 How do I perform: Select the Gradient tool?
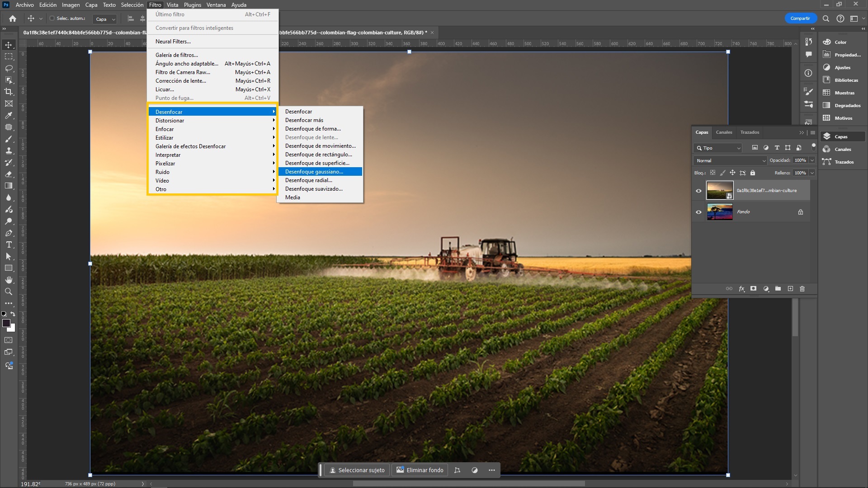point(9,186)
